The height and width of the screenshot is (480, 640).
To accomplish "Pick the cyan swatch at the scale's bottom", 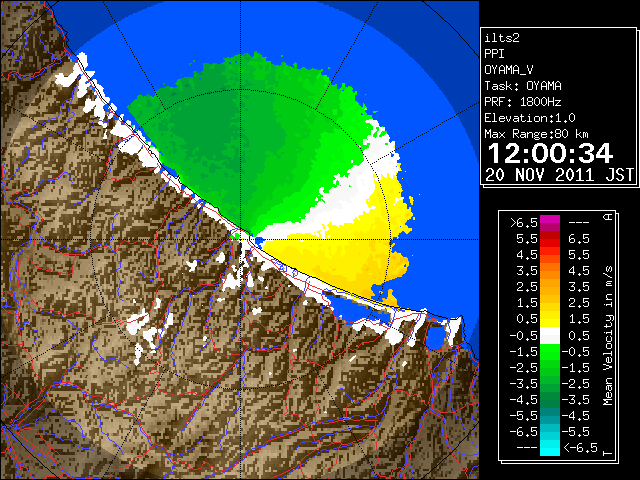I will tap(550, 448).
